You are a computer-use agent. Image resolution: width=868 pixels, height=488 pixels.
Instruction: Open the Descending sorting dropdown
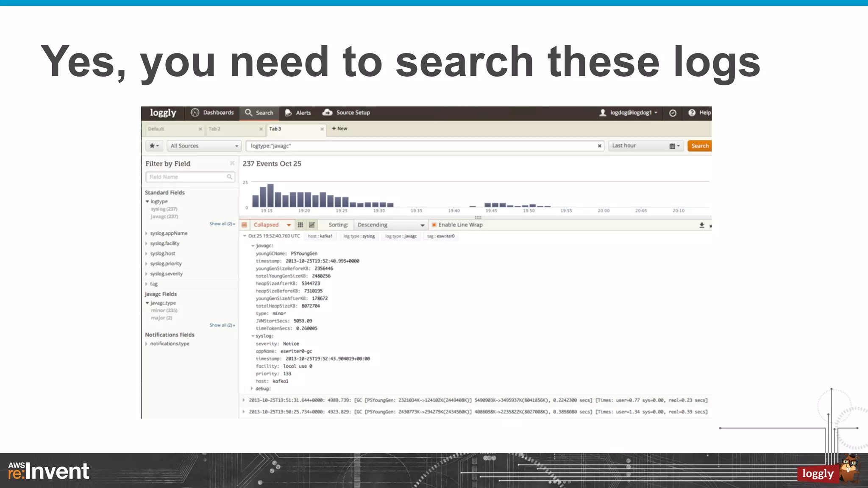(390, 225)
